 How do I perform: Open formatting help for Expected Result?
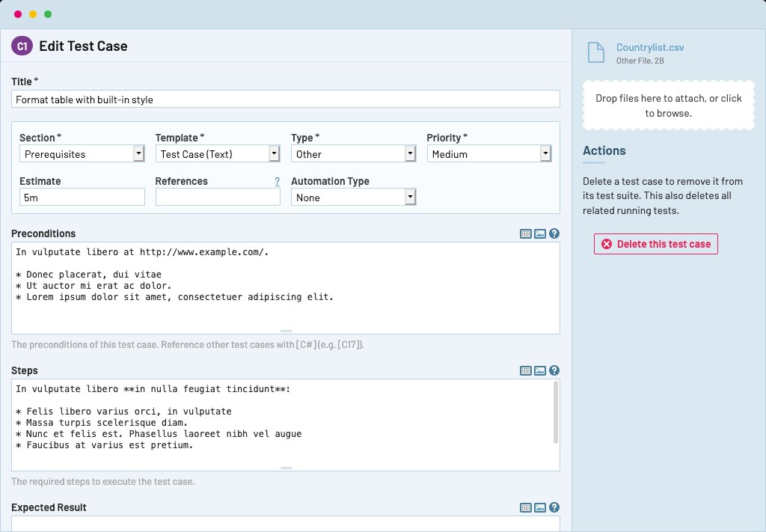(554, 507)
